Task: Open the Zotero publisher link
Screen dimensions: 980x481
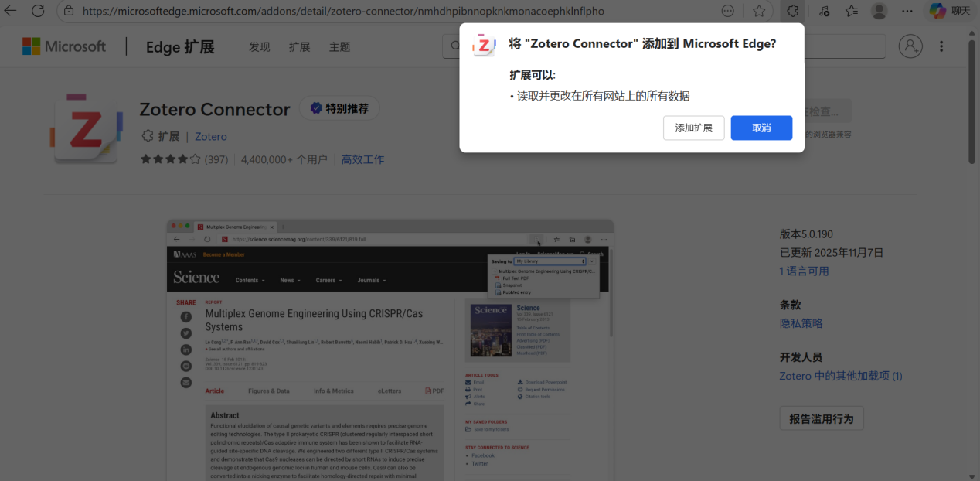Action: click(211, 137)
